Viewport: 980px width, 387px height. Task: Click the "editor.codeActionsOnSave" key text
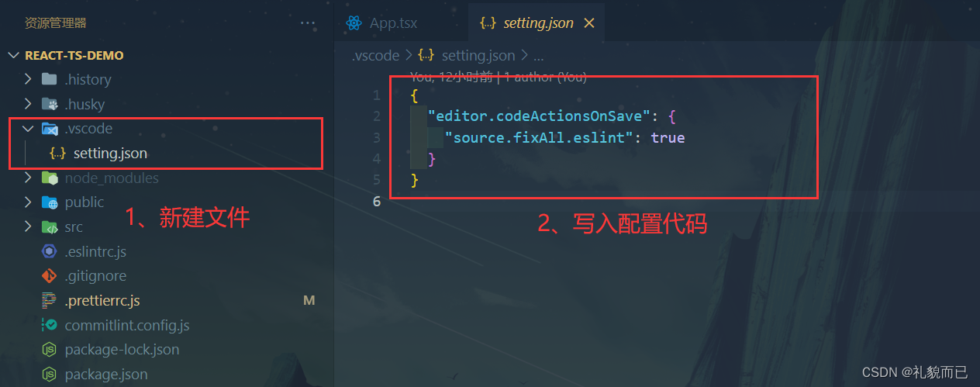[539, 116]
